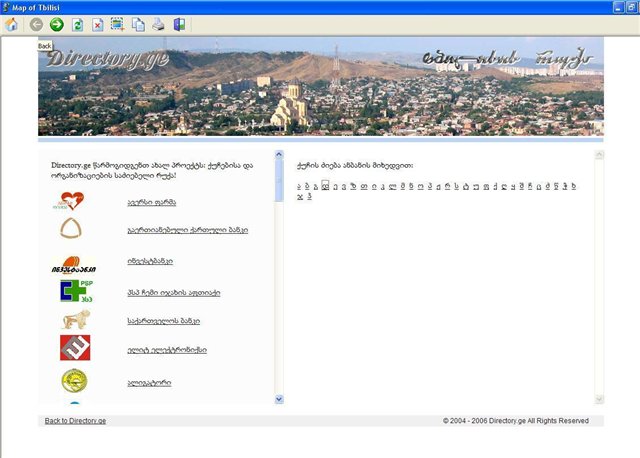Click the rounded triangle bank logo

71,228
